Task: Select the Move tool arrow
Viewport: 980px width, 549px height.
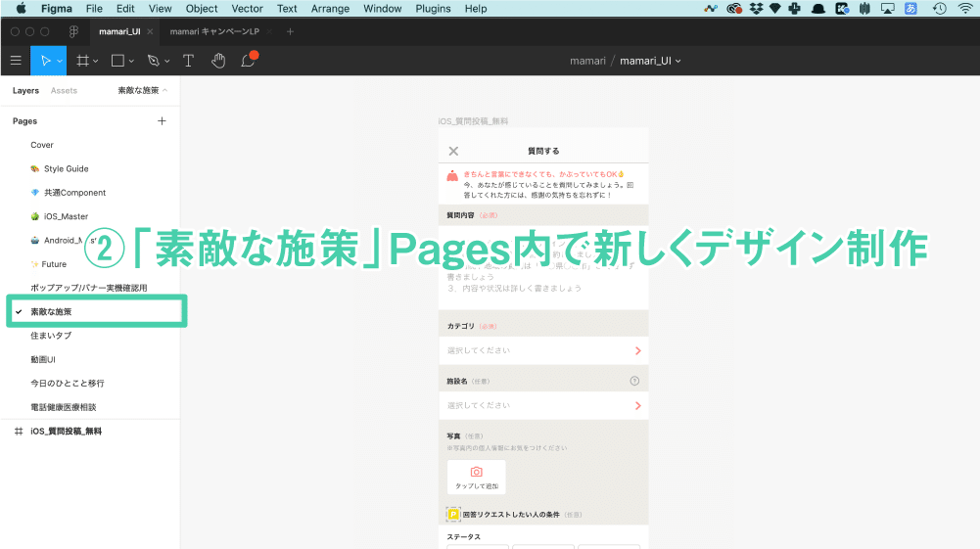Action: pos(45,61)
